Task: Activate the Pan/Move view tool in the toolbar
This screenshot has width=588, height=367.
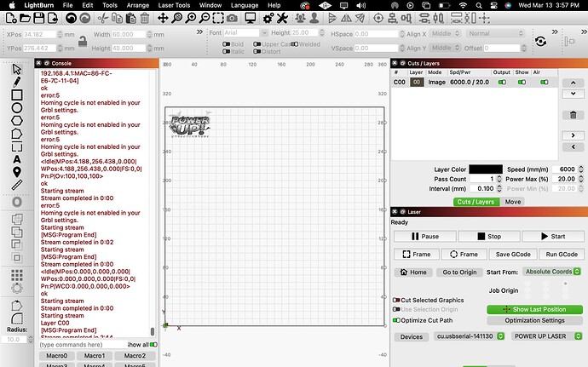Action: coord(163,18)
